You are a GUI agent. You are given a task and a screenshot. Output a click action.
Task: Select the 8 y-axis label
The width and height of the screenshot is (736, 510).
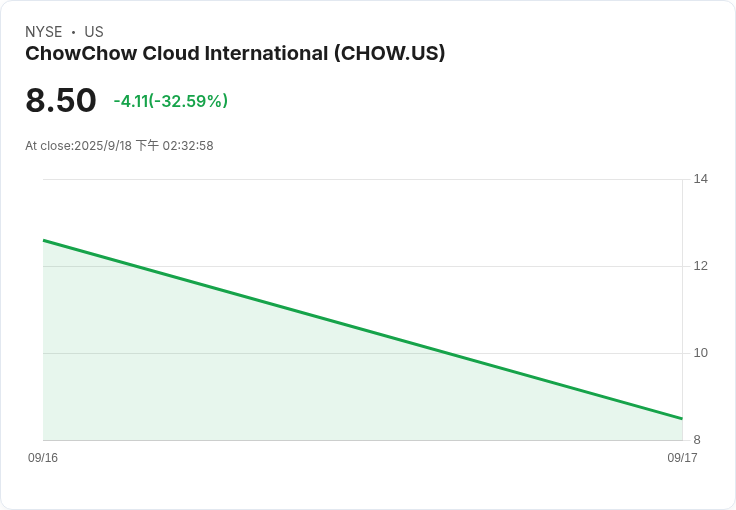(x=697, y=440)
